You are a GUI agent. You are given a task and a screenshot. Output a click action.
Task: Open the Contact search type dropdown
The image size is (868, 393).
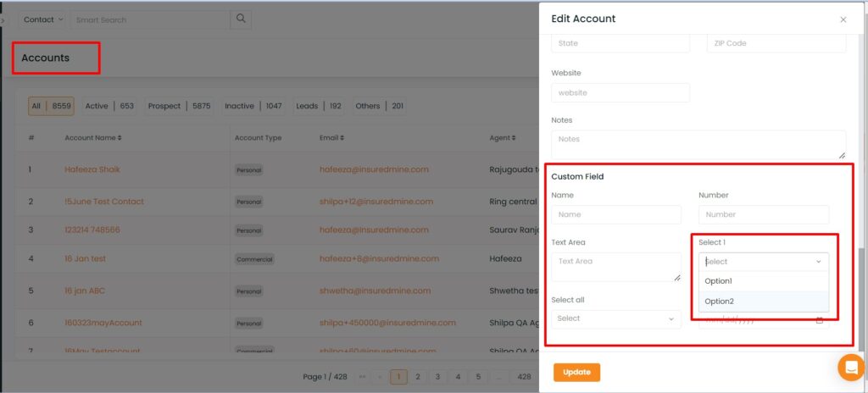pos(42,19)
